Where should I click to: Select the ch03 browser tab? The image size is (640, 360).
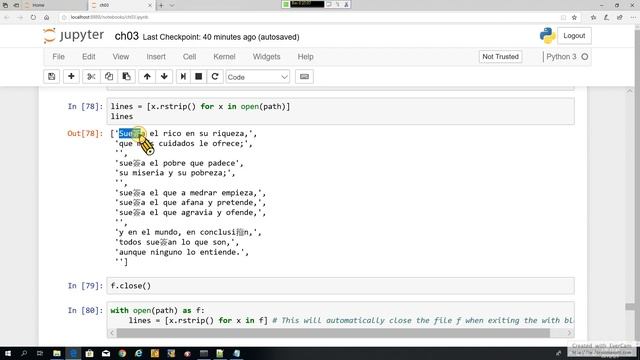tap(118, 5)
